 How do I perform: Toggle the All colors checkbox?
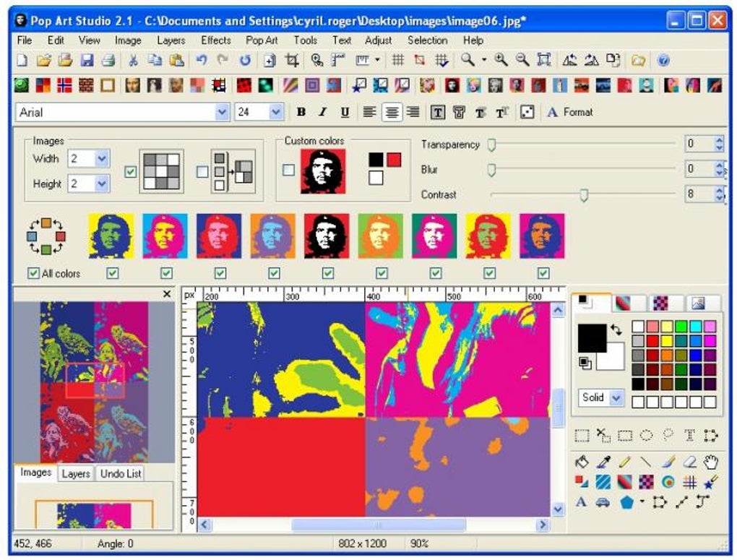(x=33, y=273)
